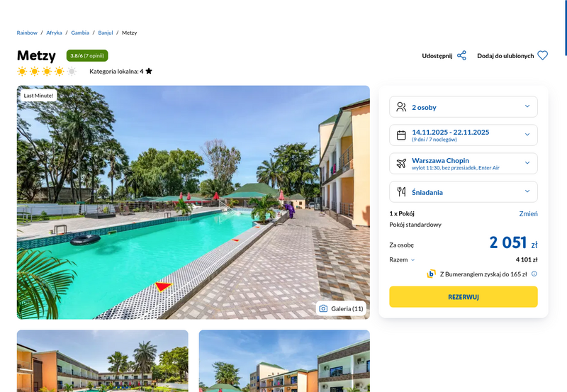
Task: Click the guests people icon
Action: [401, 106]
